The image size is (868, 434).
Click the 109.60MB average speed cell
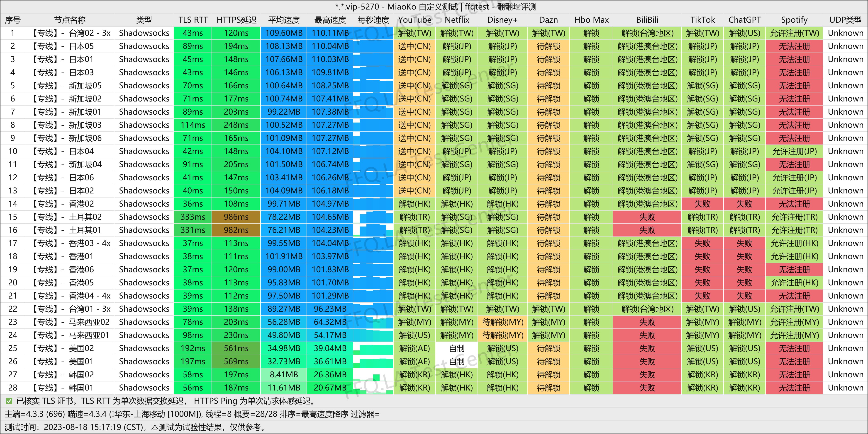284,33
